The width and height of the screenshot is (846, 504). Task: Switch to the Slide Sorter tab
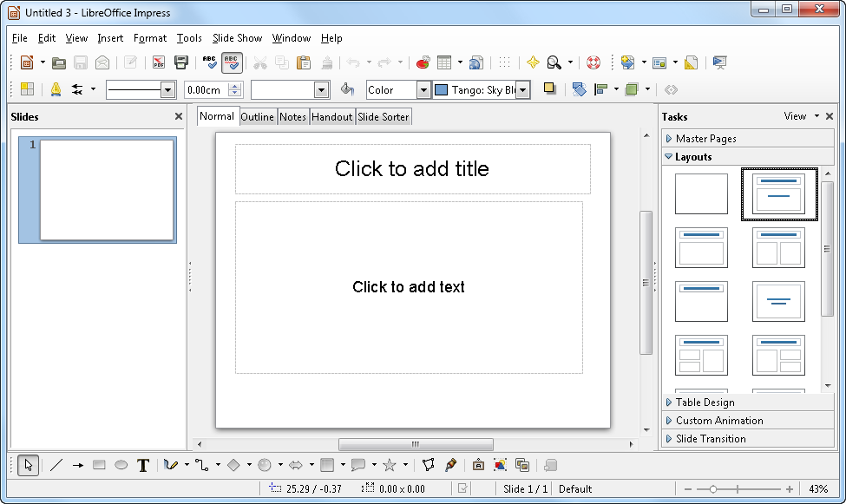click(x=384, y=117)
